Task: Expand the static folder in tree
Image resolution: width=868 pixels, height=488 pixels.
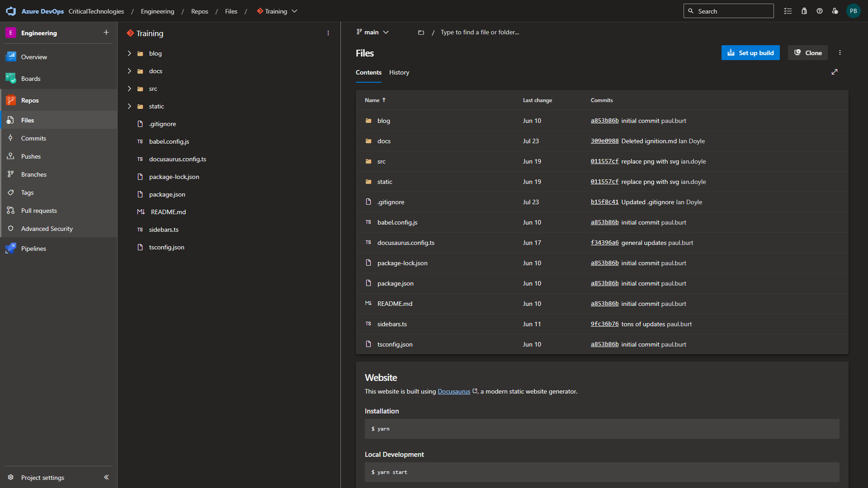Action: [x=129, y=106]
